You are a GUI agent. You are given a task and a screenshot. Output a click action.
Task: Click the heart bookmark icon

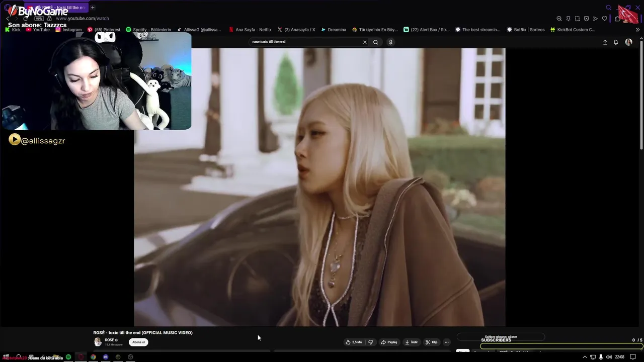[x=604, y=19]
